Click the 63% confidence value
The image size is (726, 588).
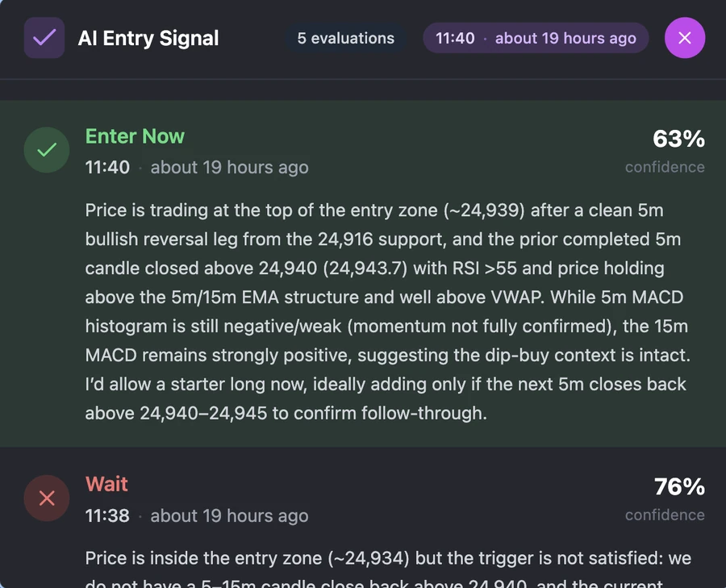click(678, 138)
